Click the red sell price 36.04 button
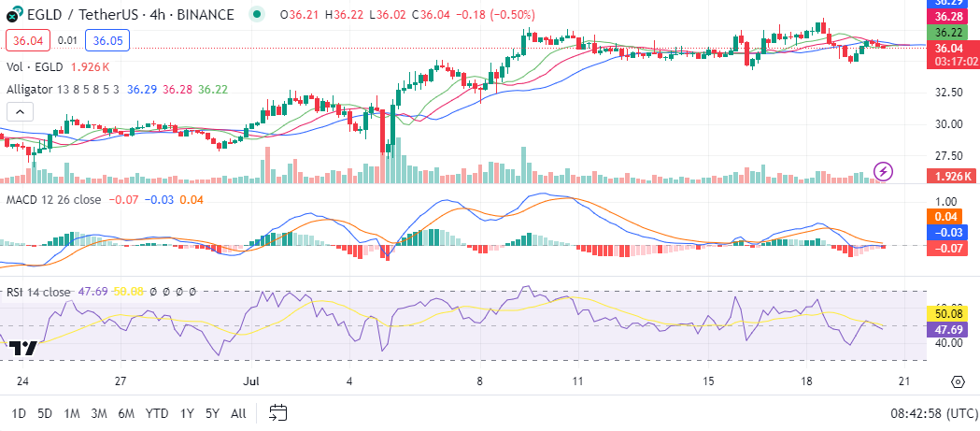 click(27, 40)
